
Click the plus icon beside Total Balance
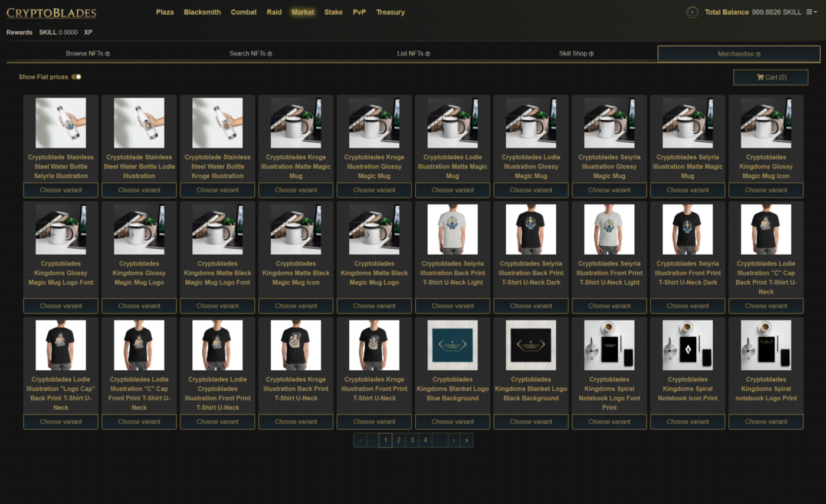click(692, 12)
